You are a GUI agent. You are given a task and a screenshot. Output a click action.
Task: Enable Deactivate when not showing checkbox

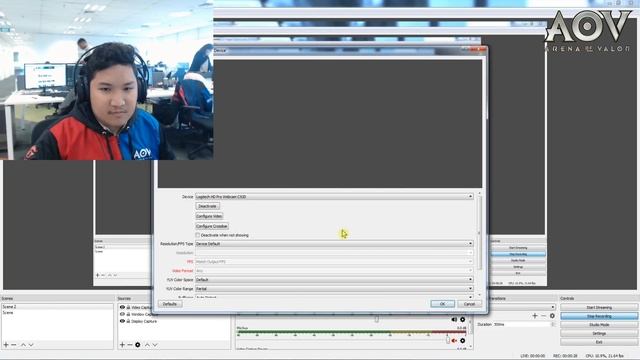(x=198, y=236)
